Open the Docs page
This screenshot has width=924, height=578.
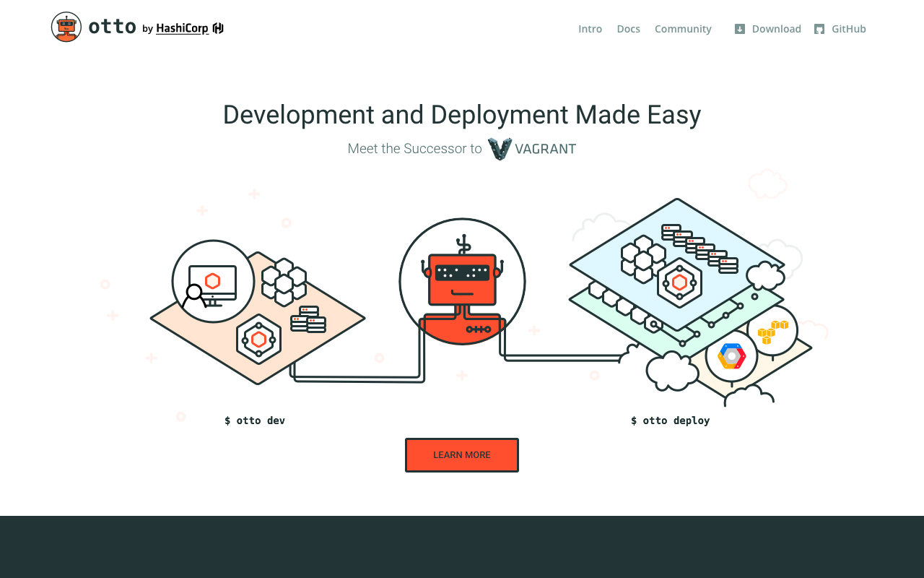pyautogui.click(x=628, y=29)
